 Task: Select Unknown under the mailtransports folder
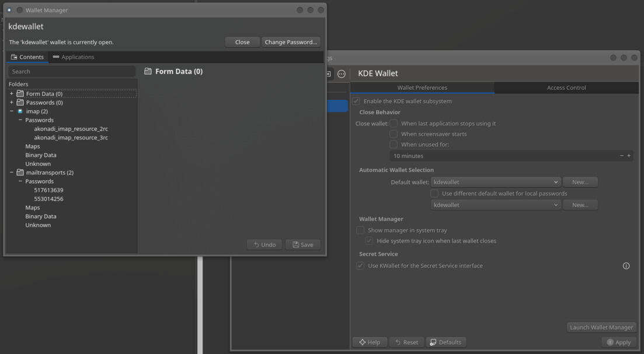pyautogui.click(x=38, y=225)
